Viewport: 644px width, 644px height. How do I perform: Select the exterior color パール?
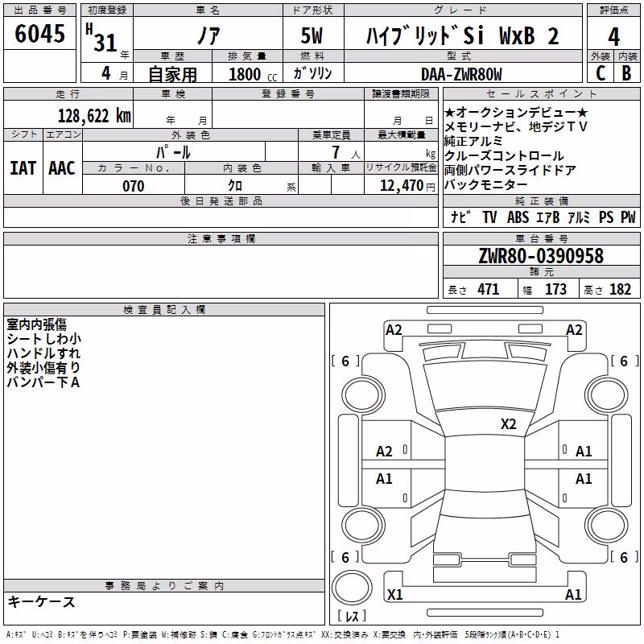(x=173, y=152)
